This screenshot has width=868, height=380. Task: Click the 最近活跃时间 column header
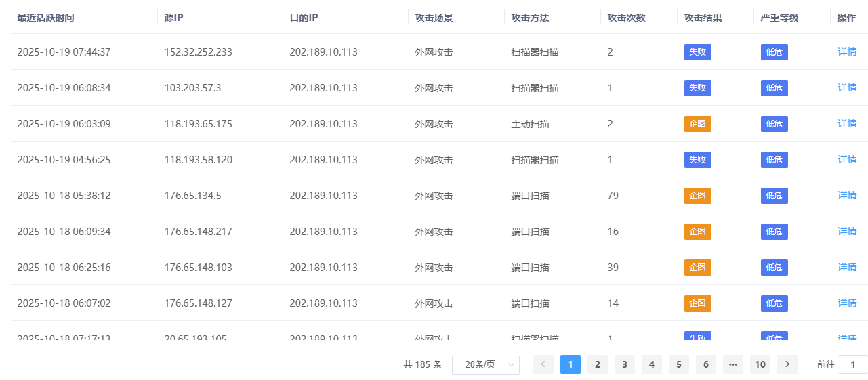click(x=45, y=18)
